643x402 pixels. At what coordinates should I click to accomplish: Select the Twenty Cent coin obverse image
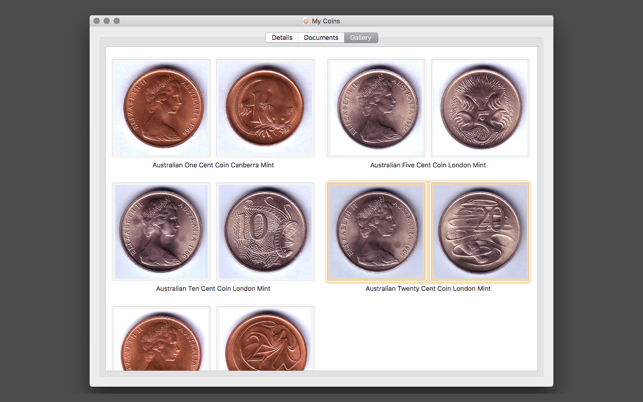[376, 232]
